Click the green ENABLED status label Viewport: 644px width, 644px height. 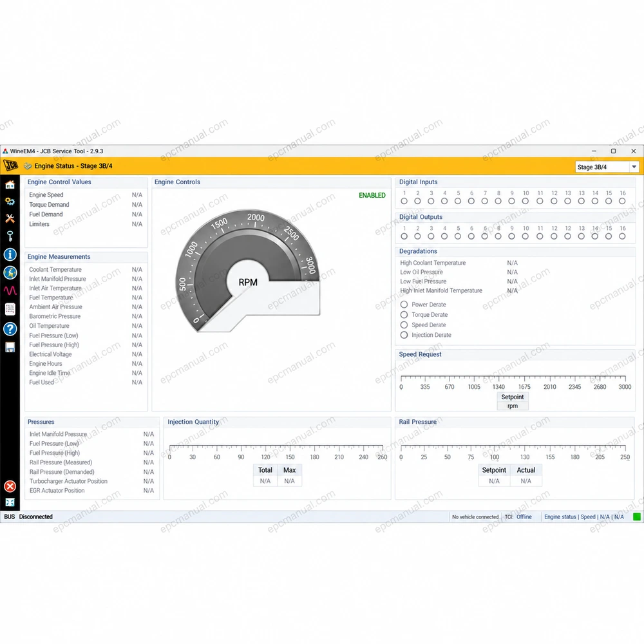tap(372, 196)
